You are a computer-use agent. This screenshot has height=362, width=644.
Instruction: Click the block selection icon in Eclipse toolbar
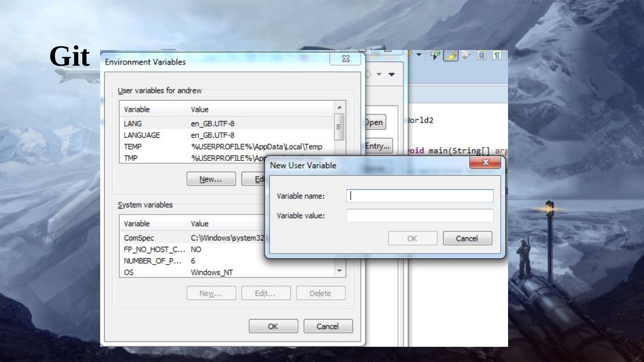(482, 55)
